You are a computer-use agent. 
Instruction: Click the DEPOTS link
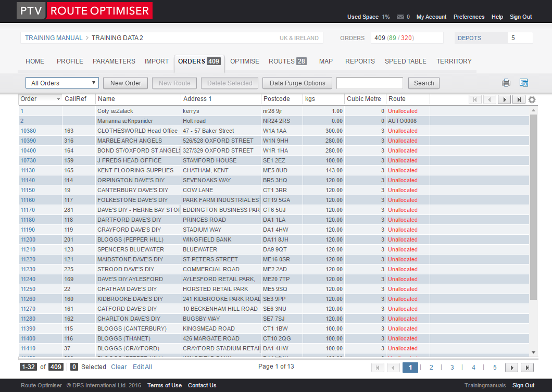tap(469, 38)
